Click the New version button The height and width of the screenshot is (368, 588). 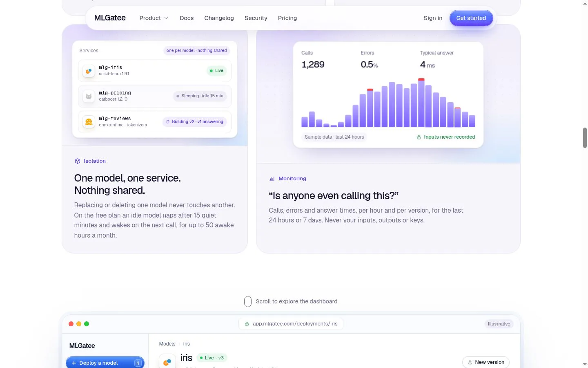(486, 362)
